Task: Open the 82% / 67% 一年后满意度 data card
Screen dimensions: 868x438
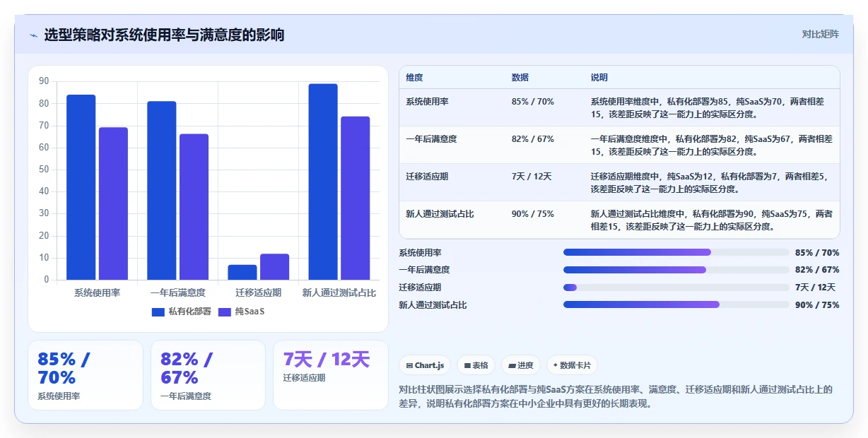Action: (x=208, y=375)
